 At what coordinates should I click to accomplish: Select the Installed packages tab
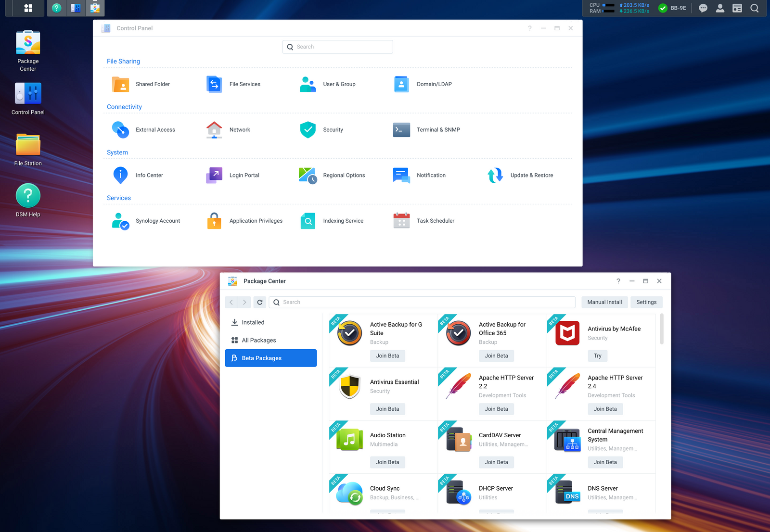click(253, 322)
